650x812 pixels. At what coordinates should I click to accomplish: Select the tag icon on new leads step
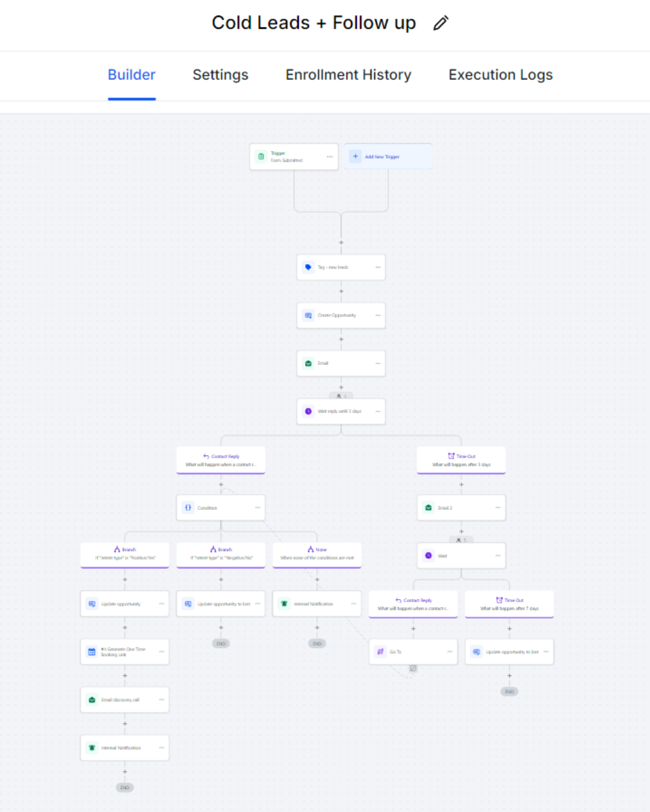coord(308,267)
